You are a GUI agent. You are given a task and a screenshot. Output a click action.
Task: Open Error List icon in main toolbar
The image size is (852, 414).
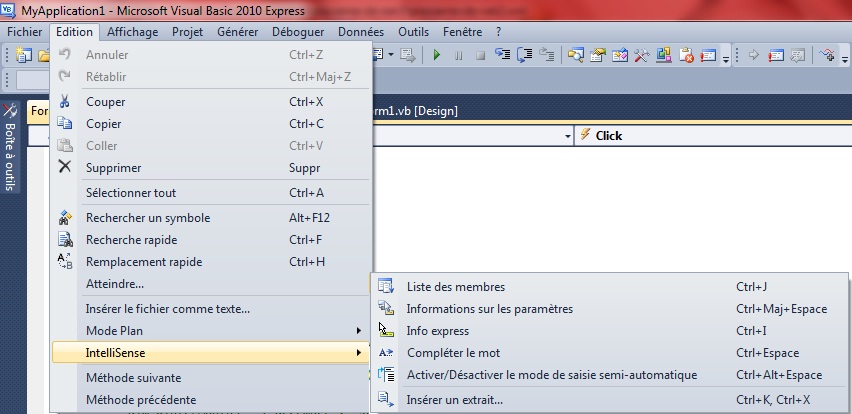[x=708, y=55]
